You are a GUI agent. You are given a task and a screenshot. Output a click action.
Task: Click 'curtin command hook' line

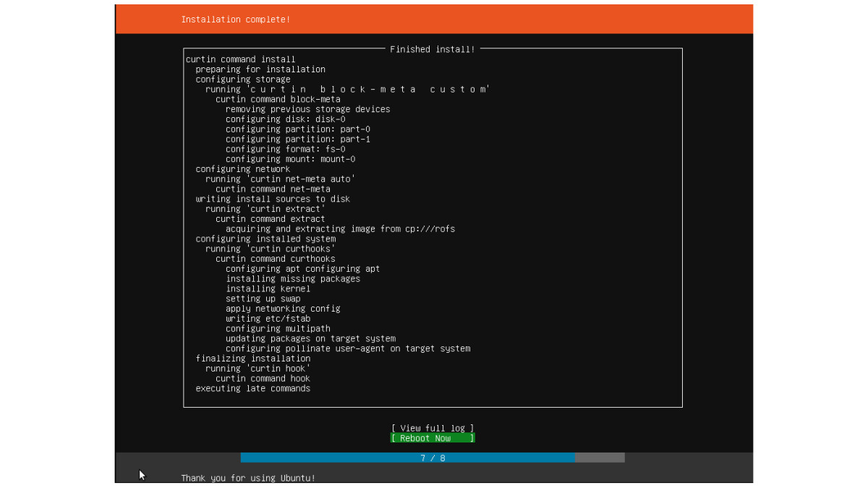coord(263,379)
